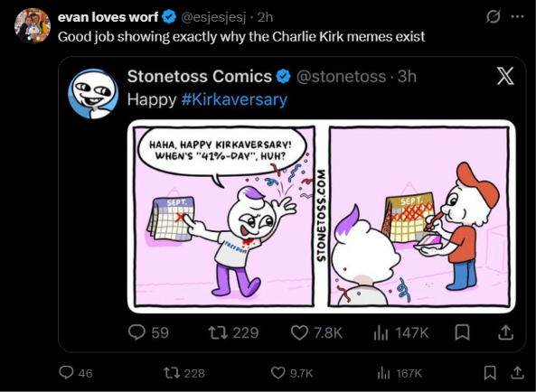The width and height of the screenshot is (536, 392).
Task: Repost evan loves worf's post
Action: pyautogui.click(x=184, y=373)
